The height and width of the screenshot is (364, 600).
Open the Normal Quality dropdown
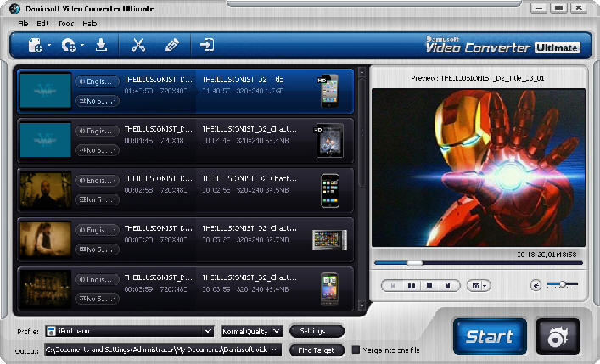click(252, 331)
